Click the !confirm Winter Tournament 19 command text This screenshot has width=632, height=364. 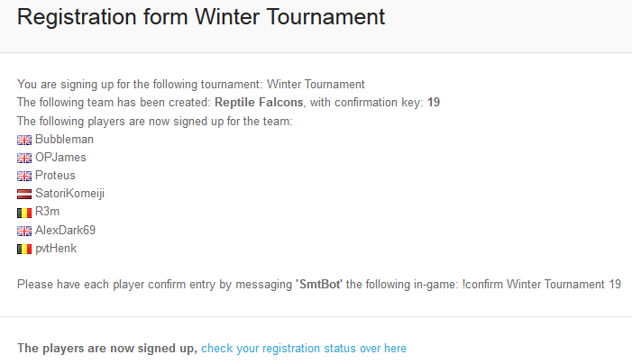tap(542, 285)
